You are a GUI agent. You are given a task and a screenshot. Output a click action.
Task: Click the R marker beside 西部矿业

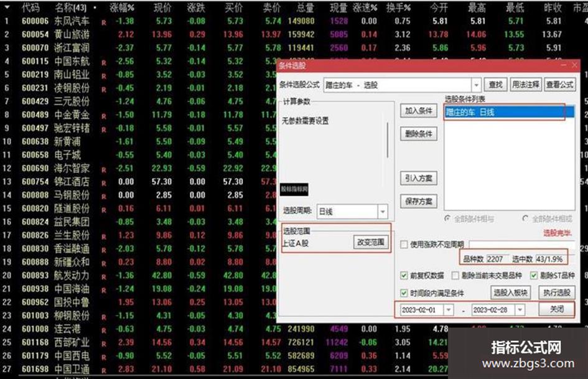click(x=104, y=344)
